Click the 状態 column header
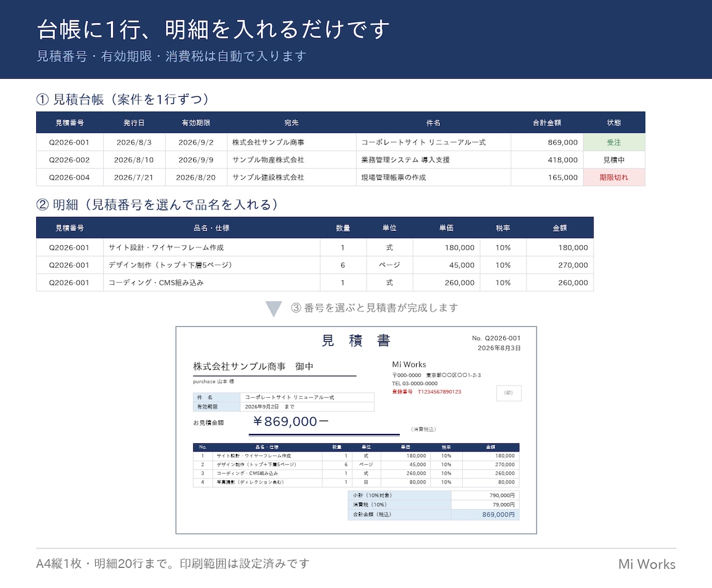The image size is (712, 588). [614, 123]
